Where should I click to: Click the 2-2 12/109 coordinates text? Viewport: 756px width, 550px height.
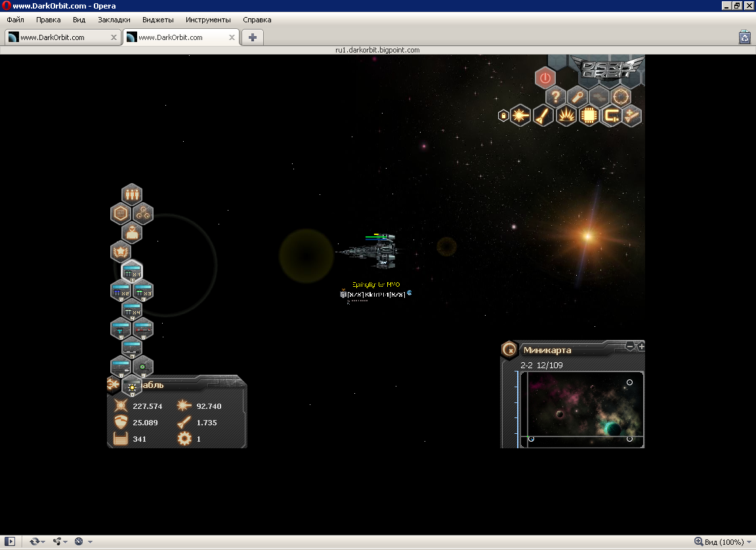[x=541, y=366]
